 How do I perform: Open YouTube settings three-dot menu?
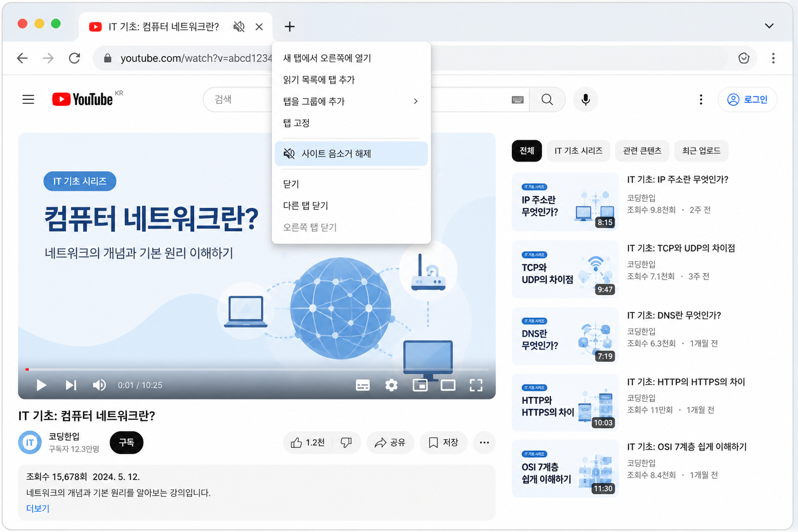coord(701,99)
